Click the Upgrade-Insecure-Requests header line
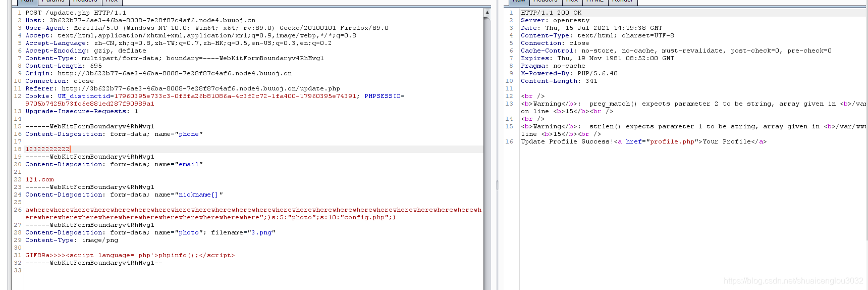 pos(82,111)
